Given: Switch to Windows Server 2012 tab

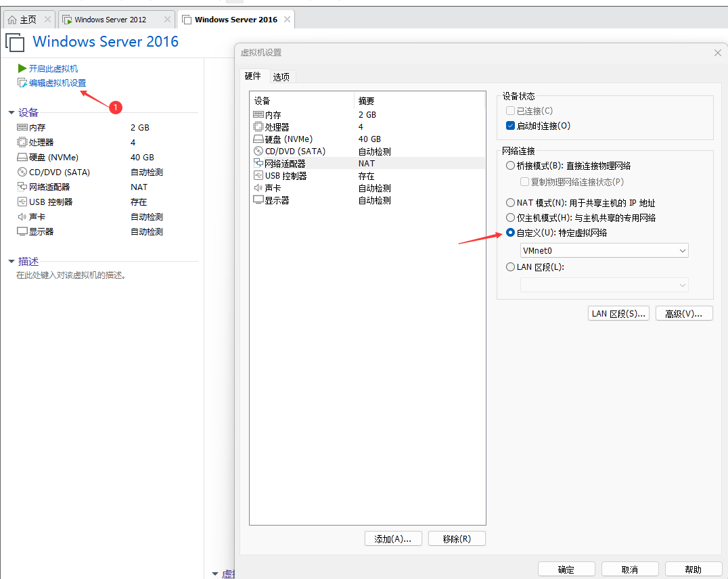Looking at the screenshot, I should (116, 20).
